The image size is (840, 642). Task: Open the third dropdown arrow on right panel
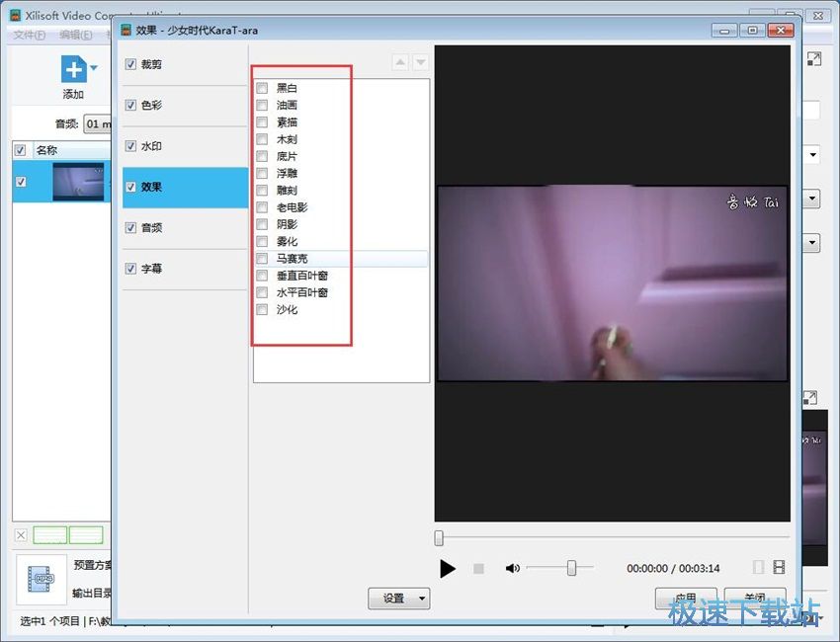(812, 243)
